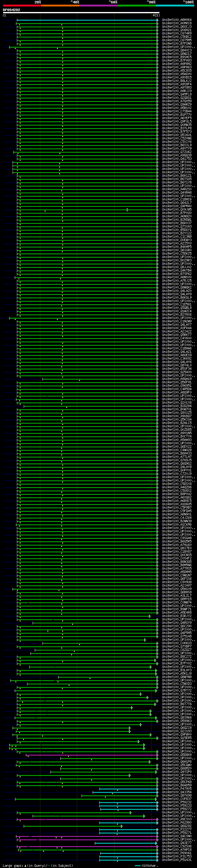197x868 pixels.
Task: Open hit UniRef100_A5C8S5
Action: (x=177, y=71)
